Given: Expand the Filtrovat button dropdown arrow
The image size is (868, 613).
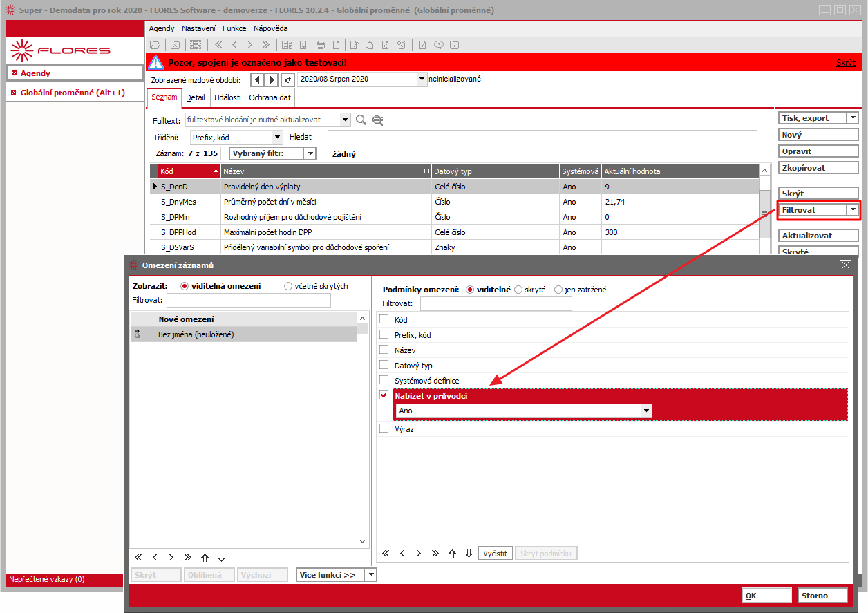Looking at the screenshot, I should point(853,209).
